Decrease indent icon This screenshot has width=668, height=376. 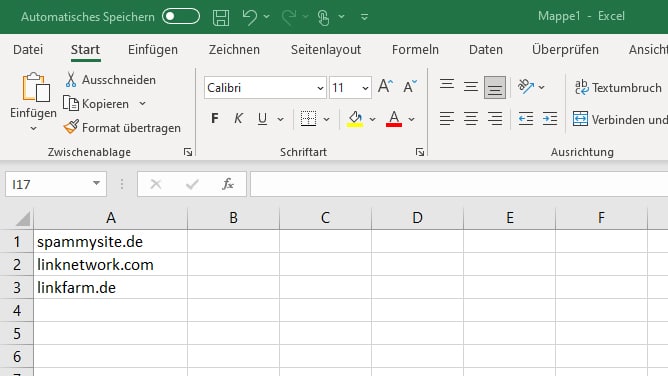[526, 118]
